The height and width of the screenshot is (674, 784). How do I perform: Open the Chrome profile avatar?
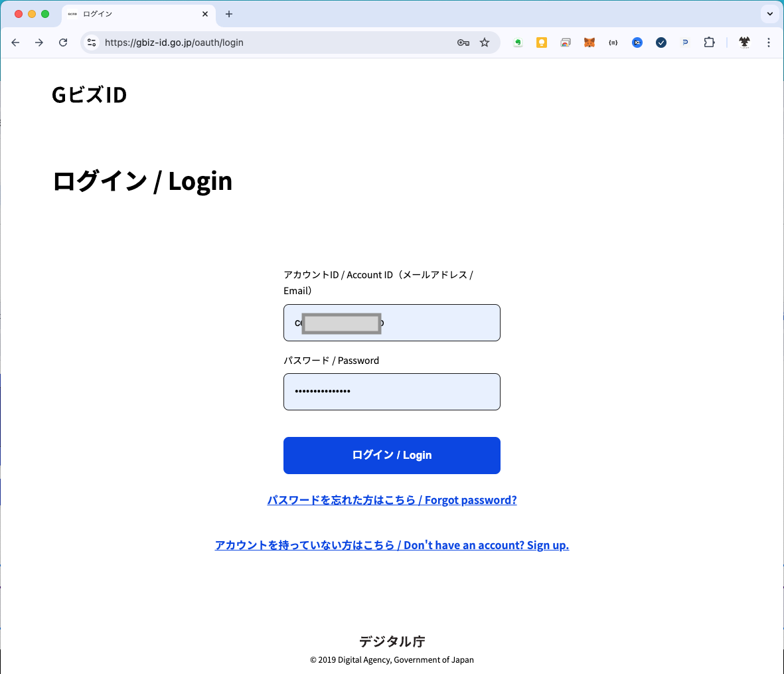(745, 42)
